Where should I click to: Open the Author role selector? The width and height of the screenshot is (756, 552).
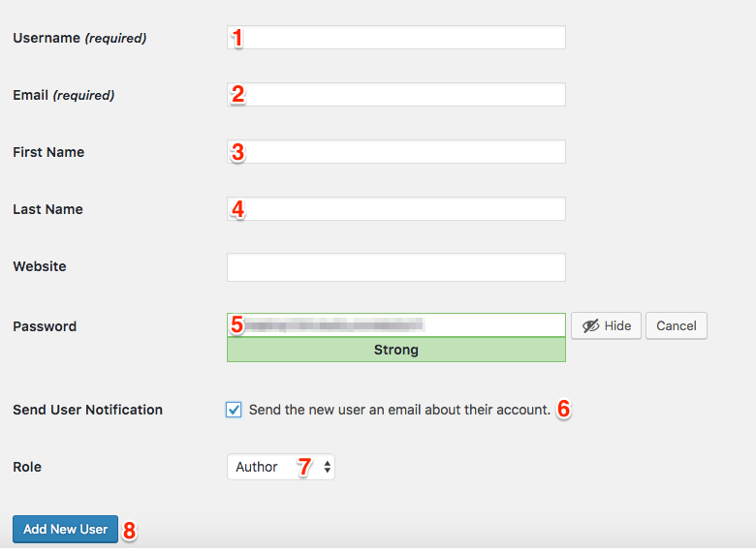point(281,467)
